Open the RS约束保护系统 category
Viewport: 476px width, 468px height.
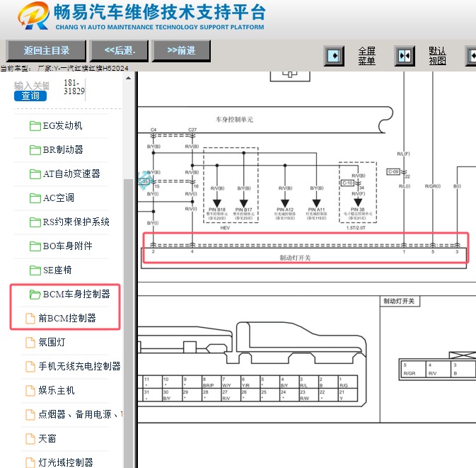click(x=76, y=222)
